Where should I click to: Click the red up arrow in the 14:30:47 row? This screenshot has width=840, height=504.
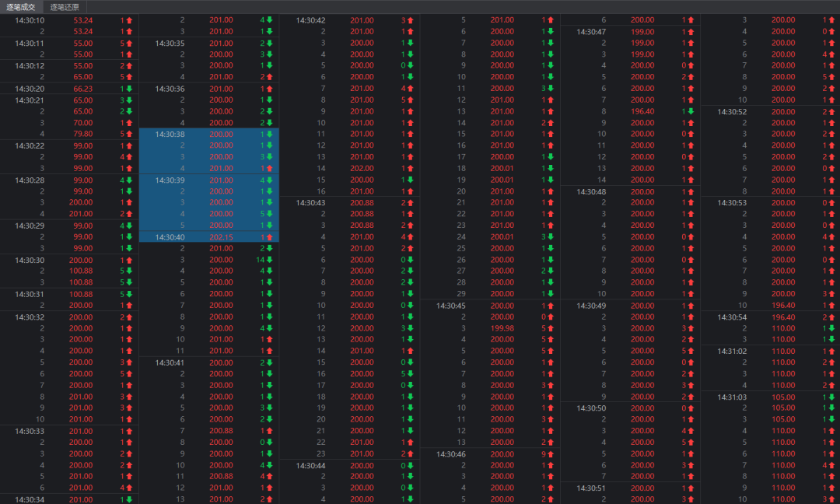(x=691, y=32)
